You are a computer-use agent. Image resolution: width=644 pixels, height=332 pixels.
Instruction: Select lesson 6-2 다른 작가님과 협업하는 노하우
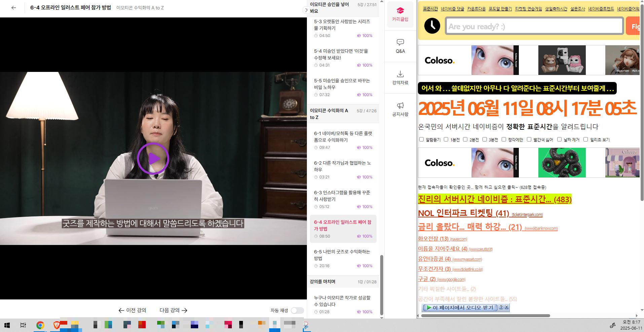coord(343,170)
